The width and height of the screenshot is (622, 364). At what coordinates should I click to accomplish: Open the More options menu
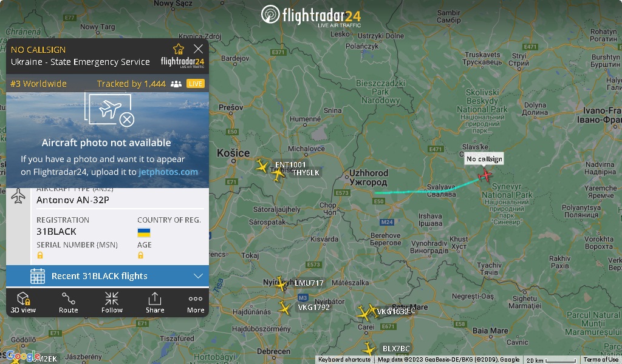(x=196, y=303)
